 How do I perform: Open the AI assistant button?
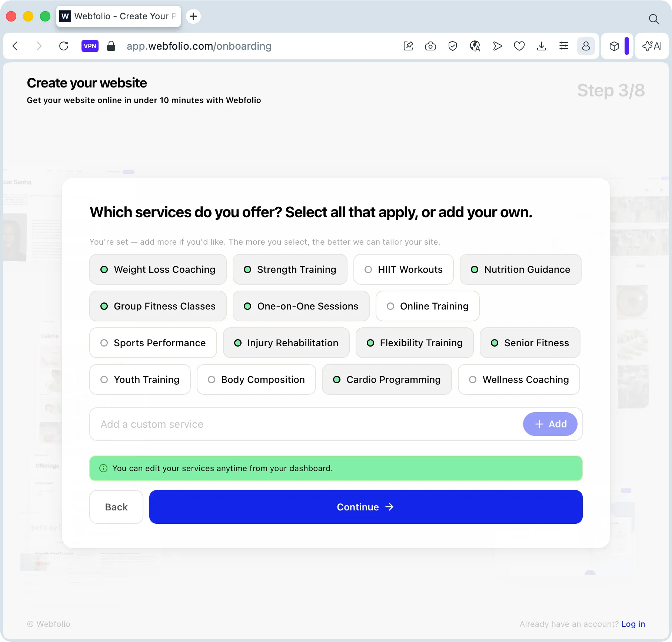pos(652,46)
